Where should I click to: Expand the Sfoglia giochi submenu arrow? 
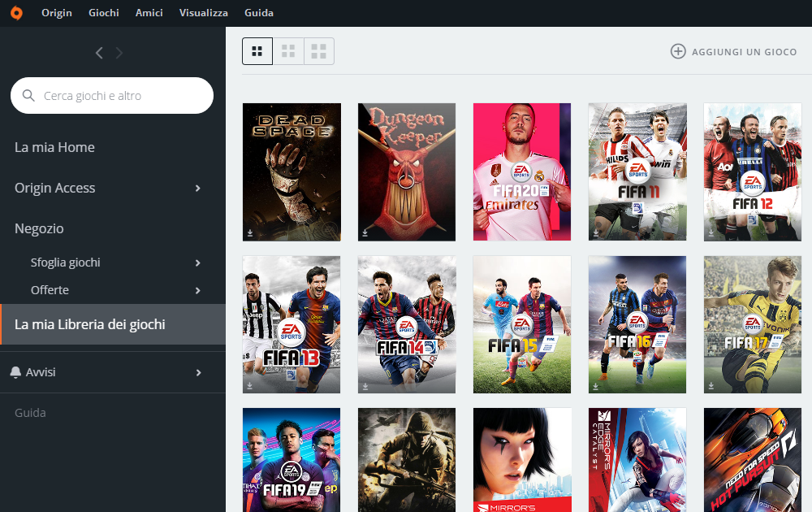(197, 263)
